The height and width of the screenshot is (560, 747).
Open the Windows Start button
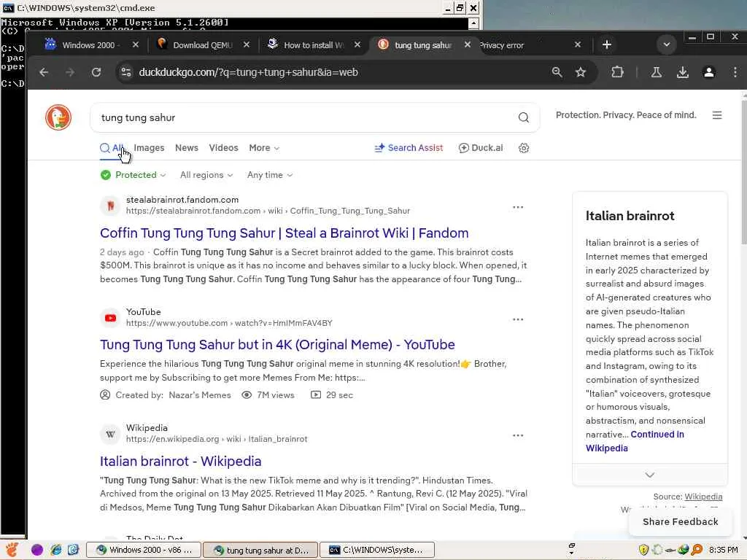(12, 550)
